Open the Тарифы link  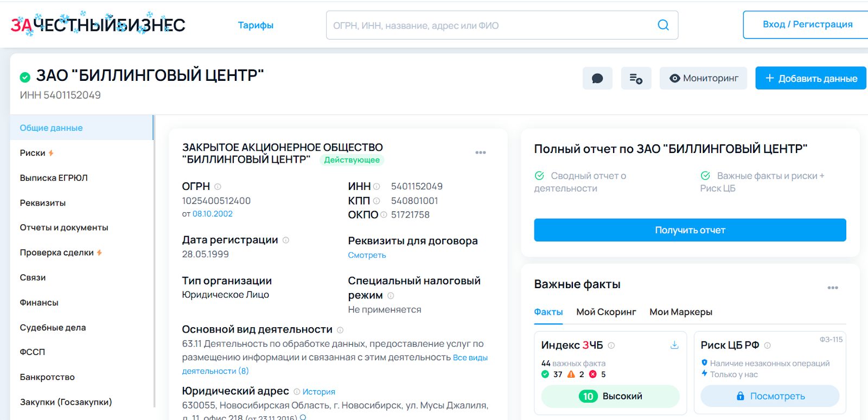point(256,26)
